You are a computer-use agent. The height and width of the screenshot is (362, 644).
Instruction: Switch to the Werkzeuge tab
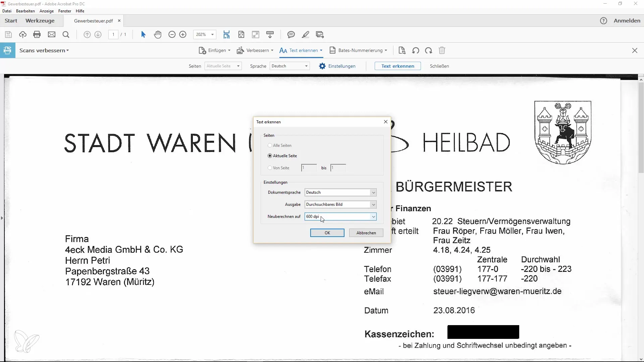point(40,21)
